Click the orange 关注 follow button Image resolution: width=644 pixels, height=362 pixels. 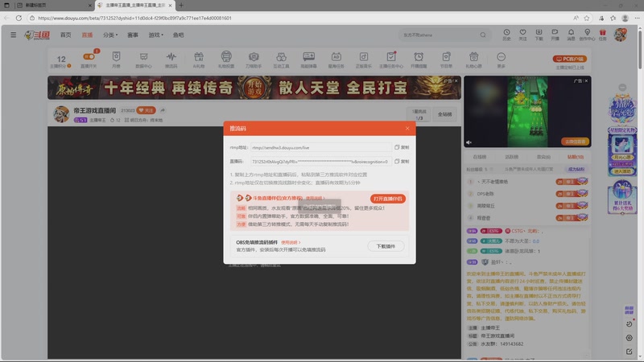(x=146, y=110)
